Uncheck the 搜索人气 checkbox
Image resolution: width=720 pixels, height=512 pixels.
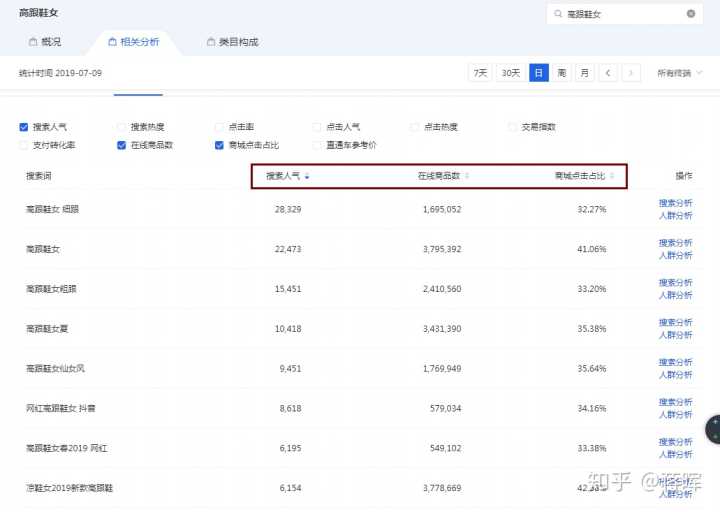coord(24,127)
